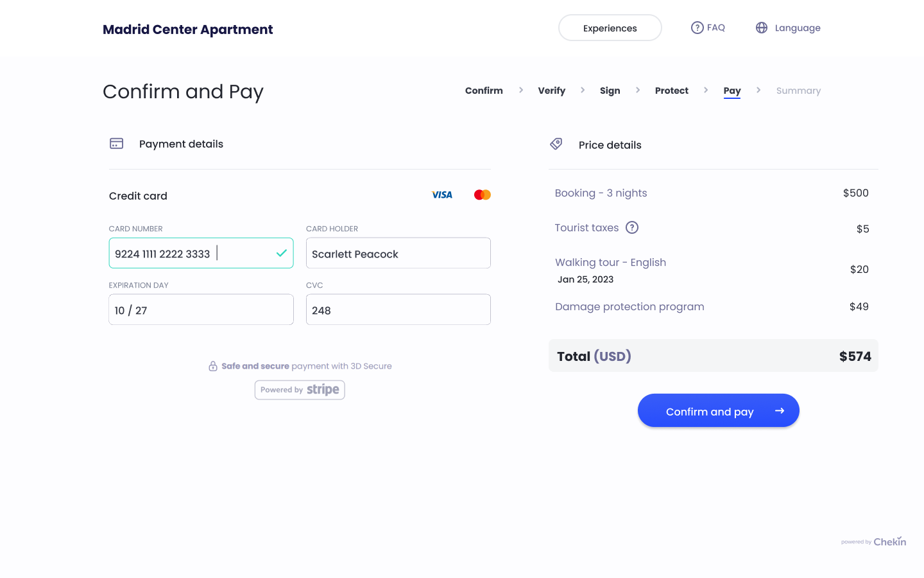The width and height of the screenshot is (924, 578).
Task: Click the chevron after the Confirm step
Action: 521,90
